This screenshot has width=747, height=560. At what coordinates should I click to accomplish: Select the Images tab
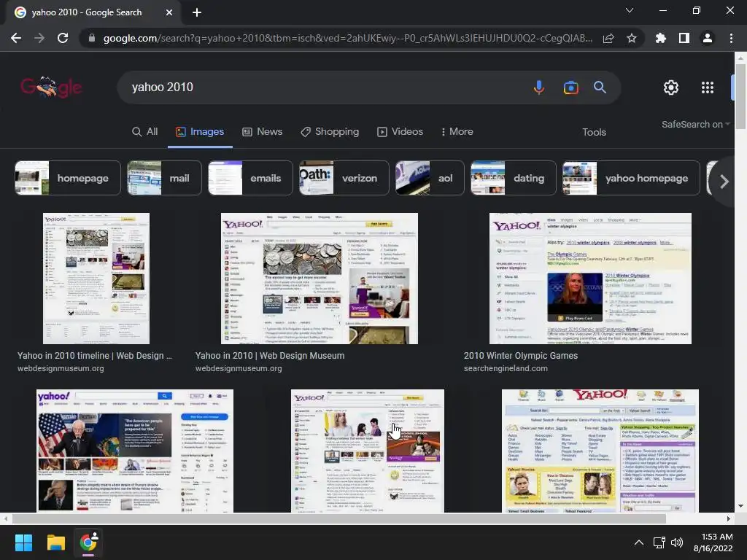pyautogui.click(x=200, y=132)
